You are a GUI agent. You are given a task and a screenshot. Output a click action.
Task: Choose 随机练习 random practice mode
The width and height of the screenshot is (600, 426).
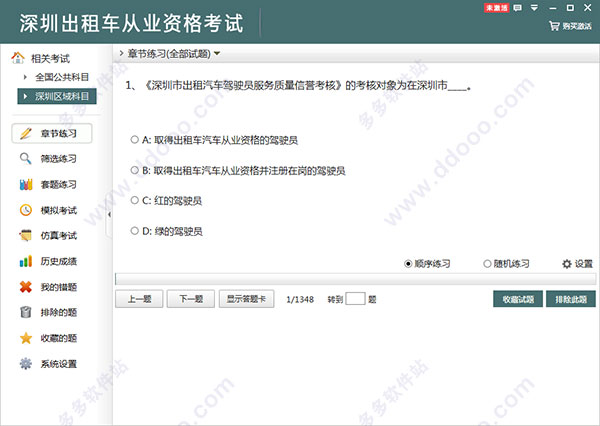click(x=506, y=264)
